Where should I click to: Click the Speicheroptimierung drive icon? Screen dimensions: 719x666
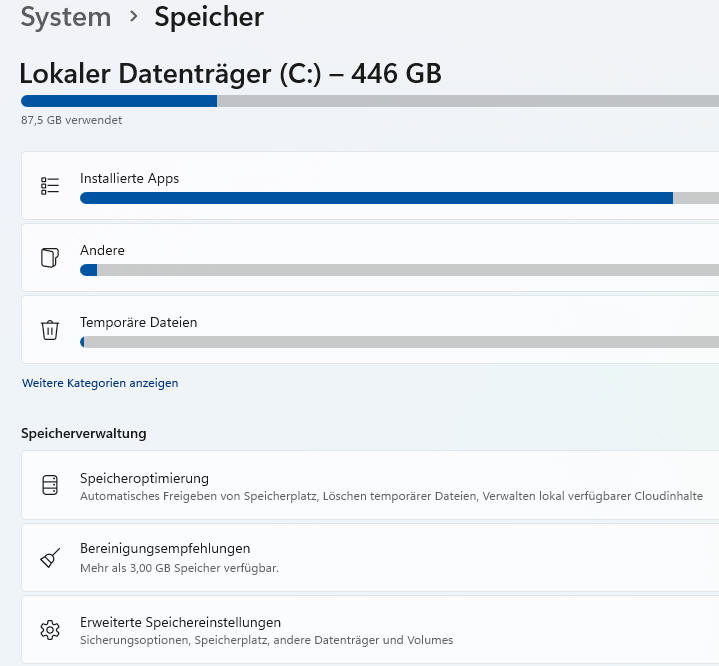pos(50,485)
